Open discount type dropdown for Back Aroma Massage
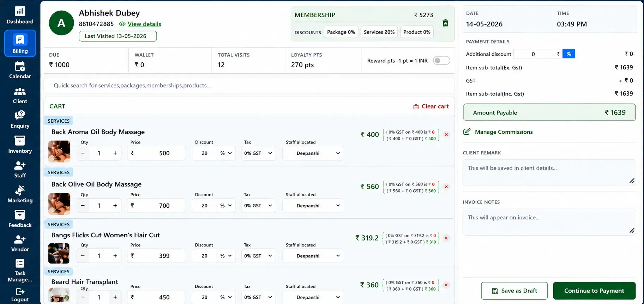Viewport: 644px width, 304px height. [x=226, y=153]
